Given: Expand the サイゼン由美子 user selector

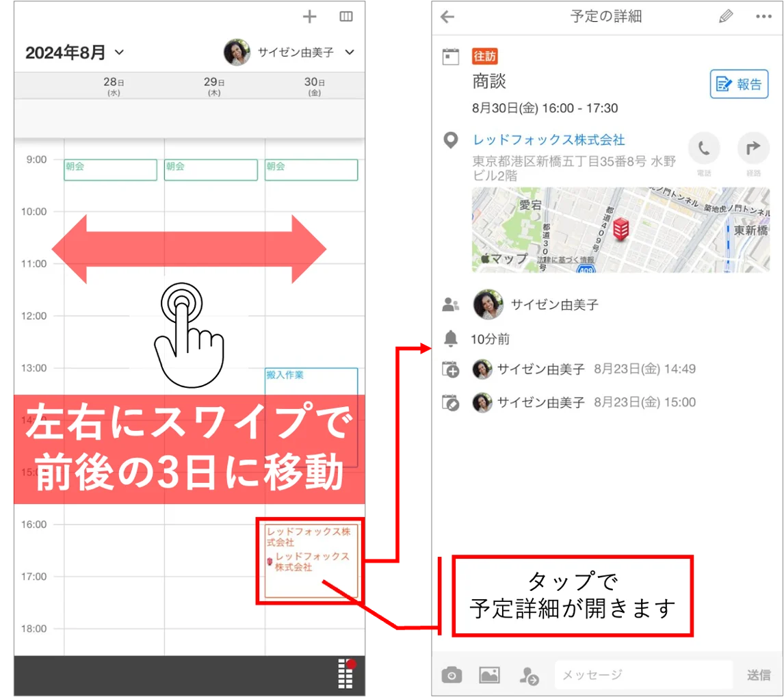Looking at the screenshot, I should click(x=289, y=52).
